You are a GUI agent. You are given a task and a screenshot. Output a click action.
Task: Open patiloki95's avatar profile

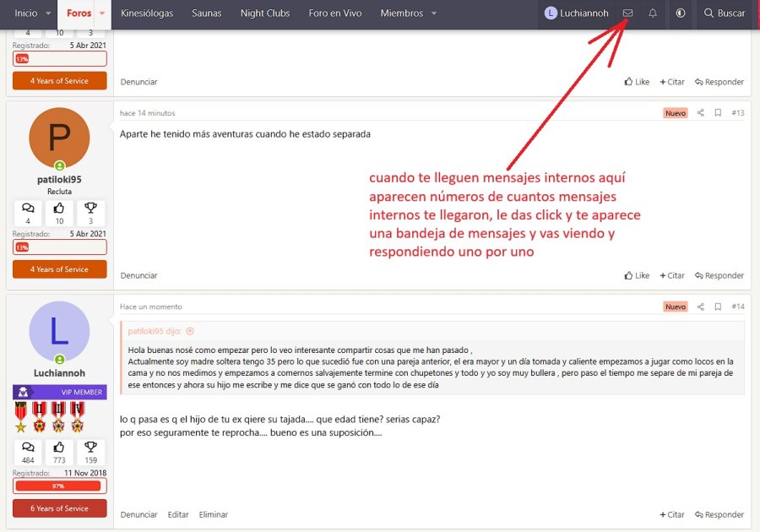click(59, 138)
